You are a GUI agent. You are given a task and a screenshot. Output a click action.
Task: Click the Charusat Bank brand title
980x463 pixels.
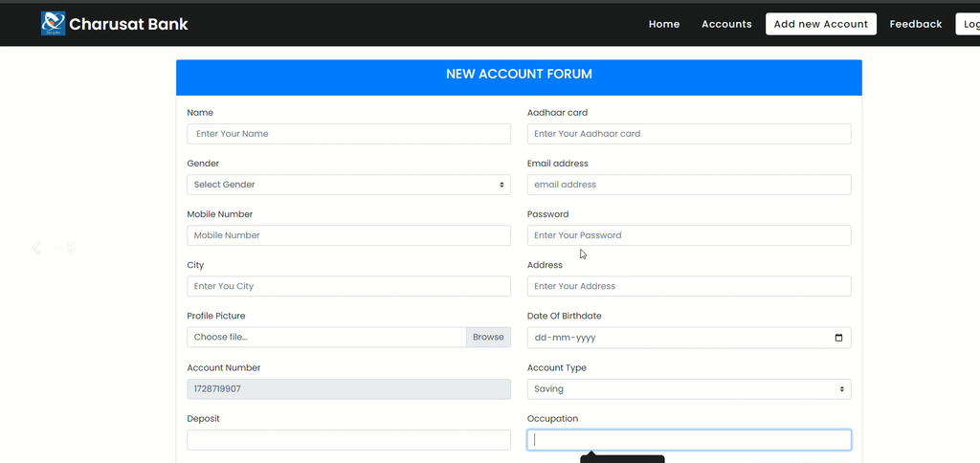click(129, 24)
